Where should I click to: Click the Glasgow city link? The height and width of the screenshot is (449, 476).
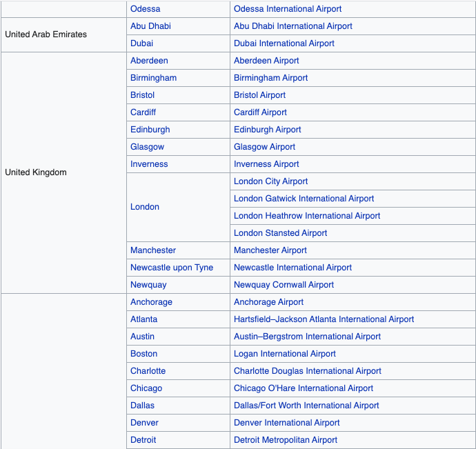(x=147, y=147)
